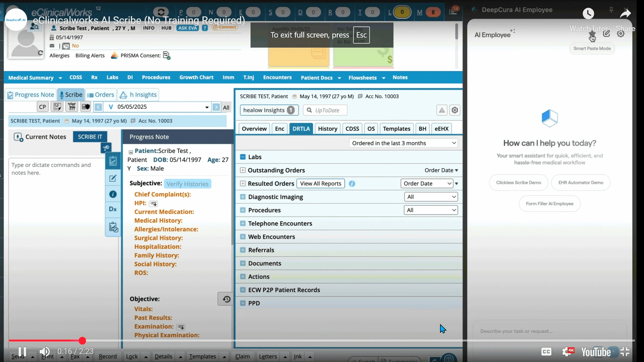Image resolution: width=644 pixels, height=362 pixels.
Task: Click the people group icon beside SF
Action: 72,107
